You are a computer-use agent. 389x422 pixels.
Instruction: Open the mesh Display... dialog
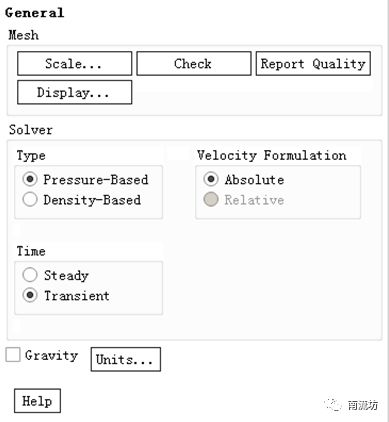pyautogui.click(x=75, y=92)
